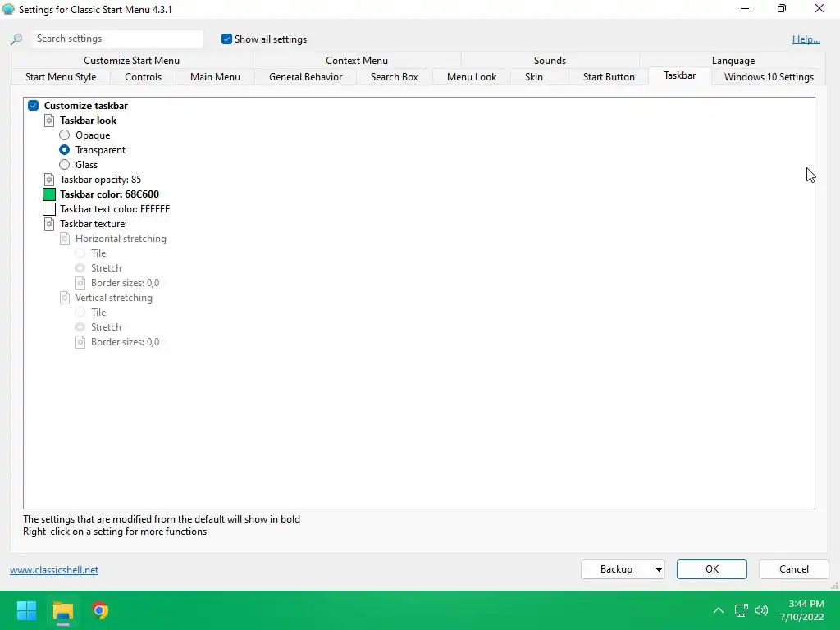Click the Taskbar texture setting icon

pyautogui.click(x=48, y=224)
